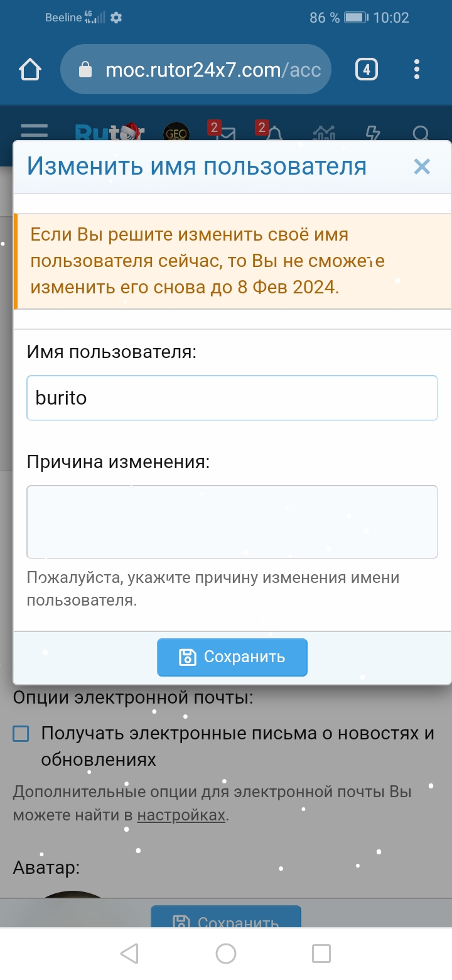This screenshot has height=980, width=452.
Task: Tap the Android recents square button
Action: (x=321, y=953)
